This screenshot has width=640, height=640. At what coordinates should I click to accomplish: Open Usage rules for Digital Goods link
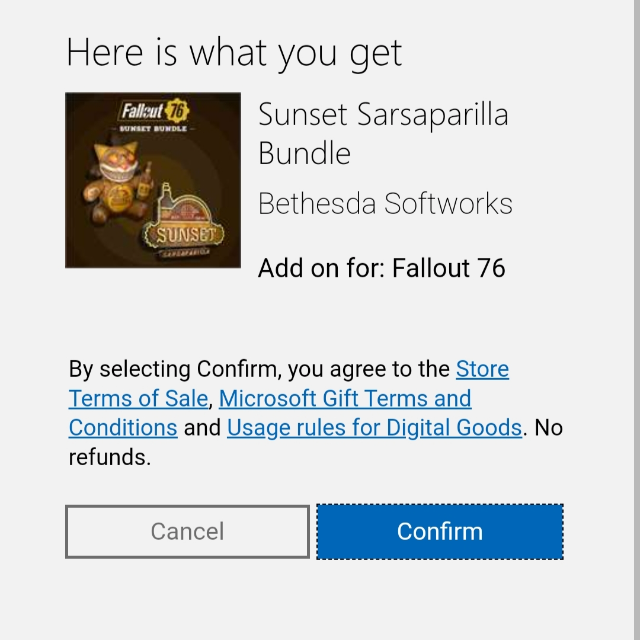click(x=374, y=428)
